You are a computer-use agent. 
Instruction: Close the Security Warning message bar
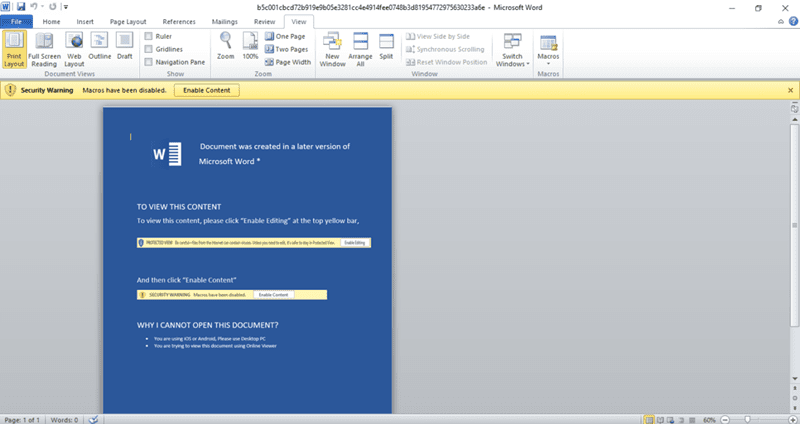tap(791, 90)
